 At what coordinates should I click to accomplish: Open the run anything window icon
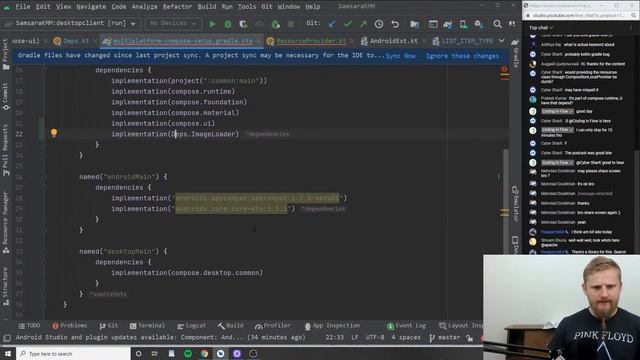[433, 24]
